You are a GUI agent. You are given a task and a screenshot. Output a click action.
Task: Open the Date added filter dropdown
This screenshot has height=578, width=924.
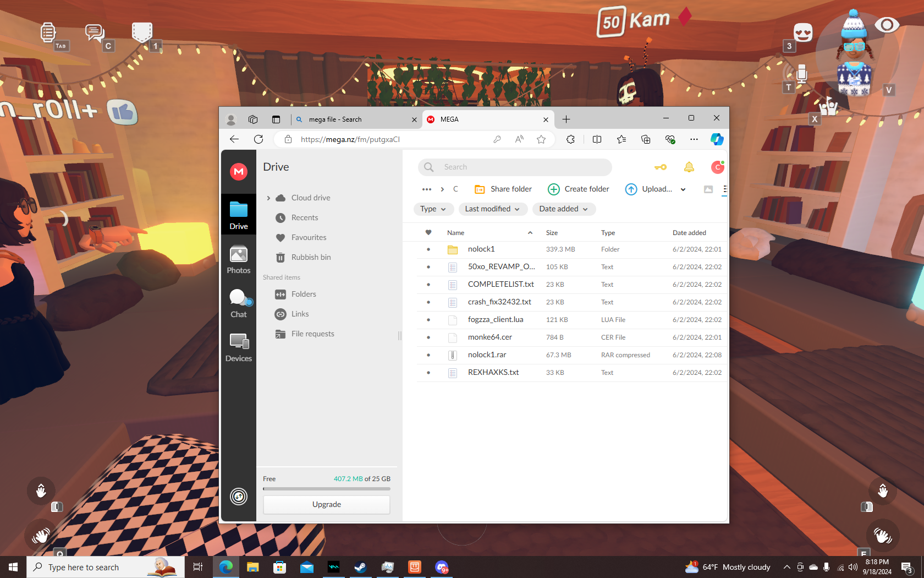click(x=564, y=209)
